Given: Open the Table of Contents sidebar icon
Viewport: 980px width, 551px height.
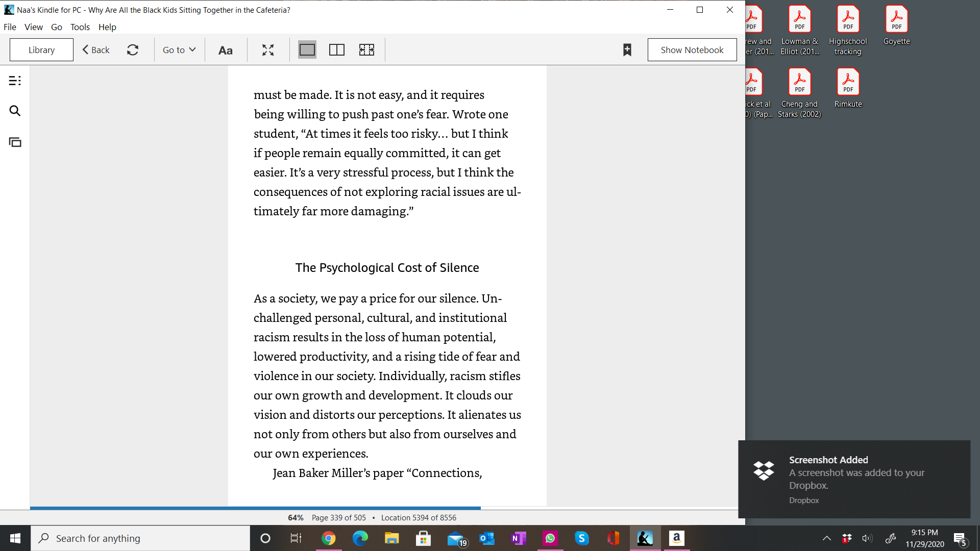Looking at the screenshot, I should tap(15, 81).
